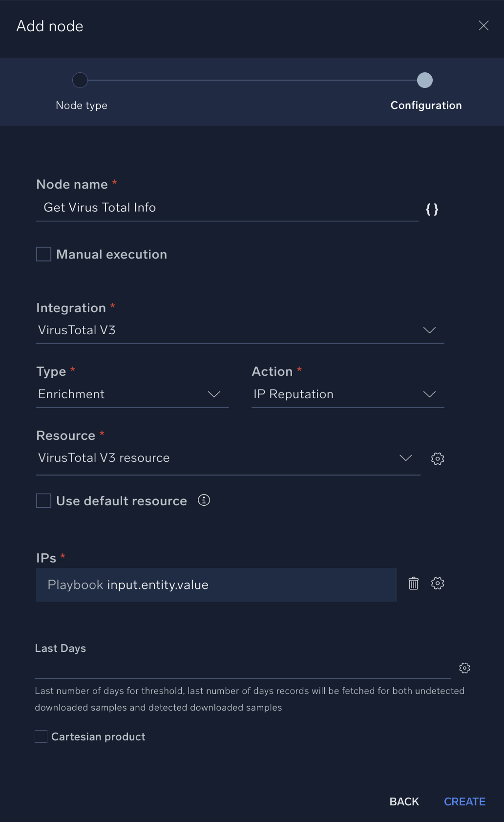Enable Manual execution
The width and height of the screenshot is (504, 822).
click(x=43, y=254)
